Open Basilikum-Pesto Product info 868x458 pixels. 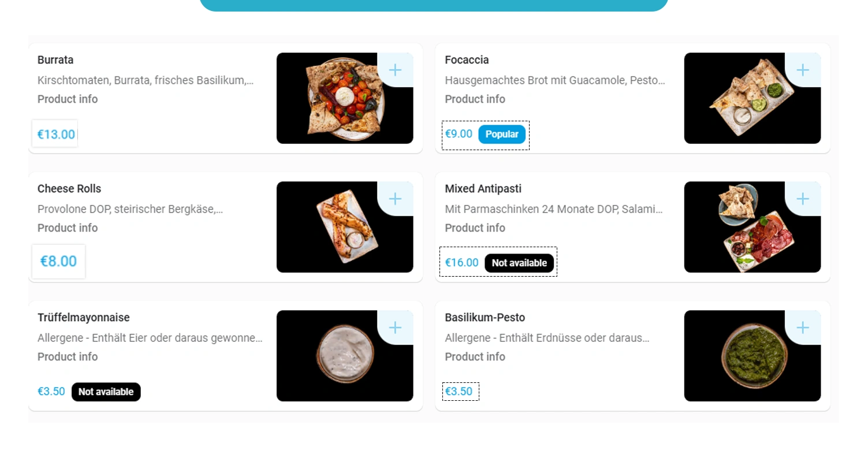pyautogui.click(x=475, y=357)
